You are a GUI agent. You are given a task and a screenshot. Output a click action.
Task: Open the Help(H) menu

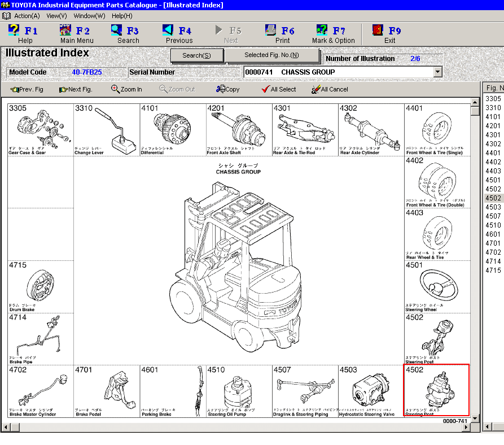pos(122,16)
